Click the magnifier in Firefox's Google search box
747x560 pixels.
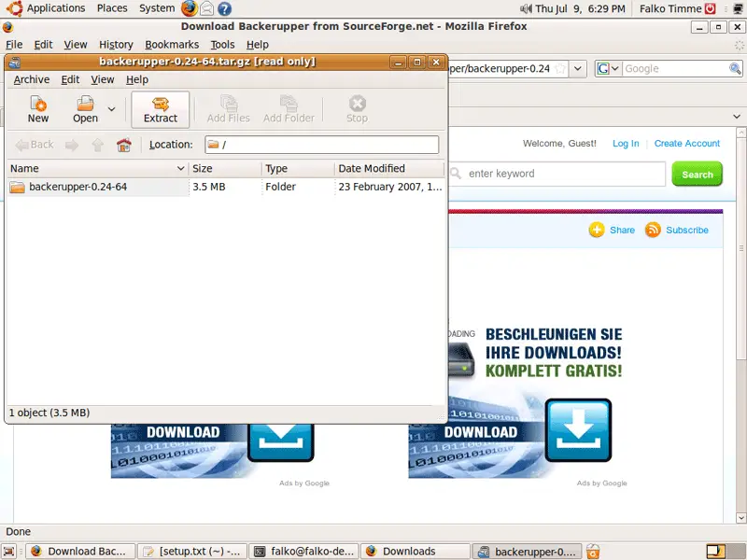tap(735, 68)
